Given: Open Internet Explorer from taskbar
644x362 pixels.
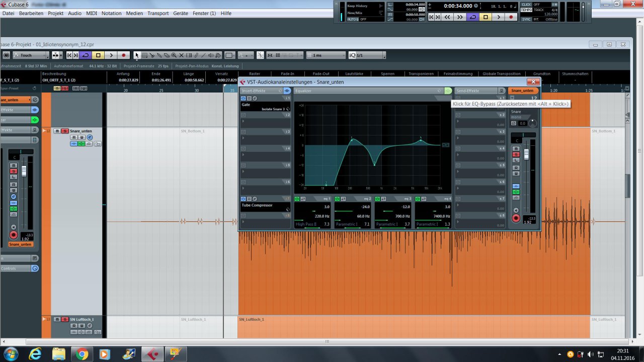Looking at the screenshot, I should (x=35, y=354).
